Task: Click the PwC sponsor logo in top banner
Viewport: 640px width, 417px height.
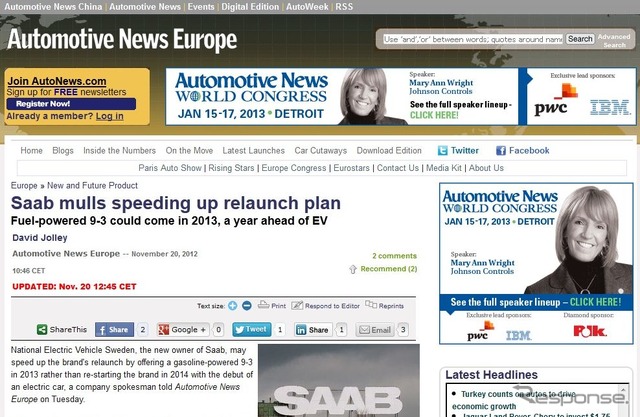Action: pyautogui.click(x=556, y=101)
